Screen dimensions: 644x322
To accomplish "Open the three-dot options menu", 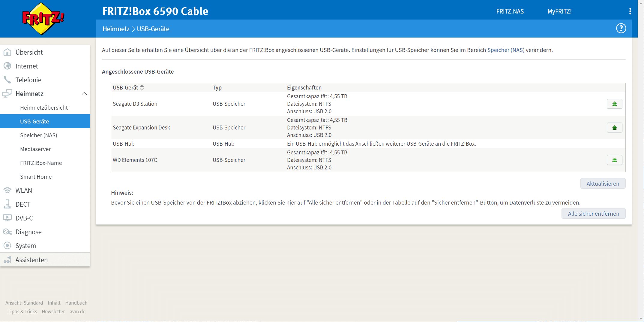I will click(x=630, y=11).
